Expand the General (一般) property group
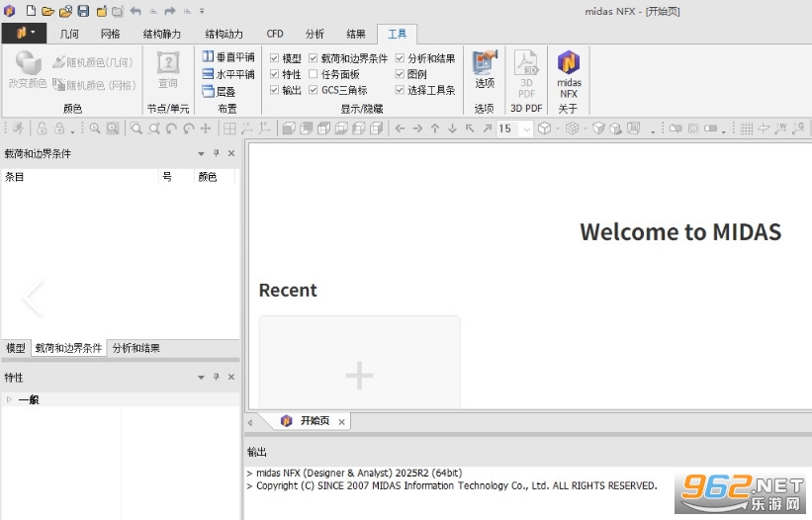This screenshot has height=520, width=812. tap(9, 399)
